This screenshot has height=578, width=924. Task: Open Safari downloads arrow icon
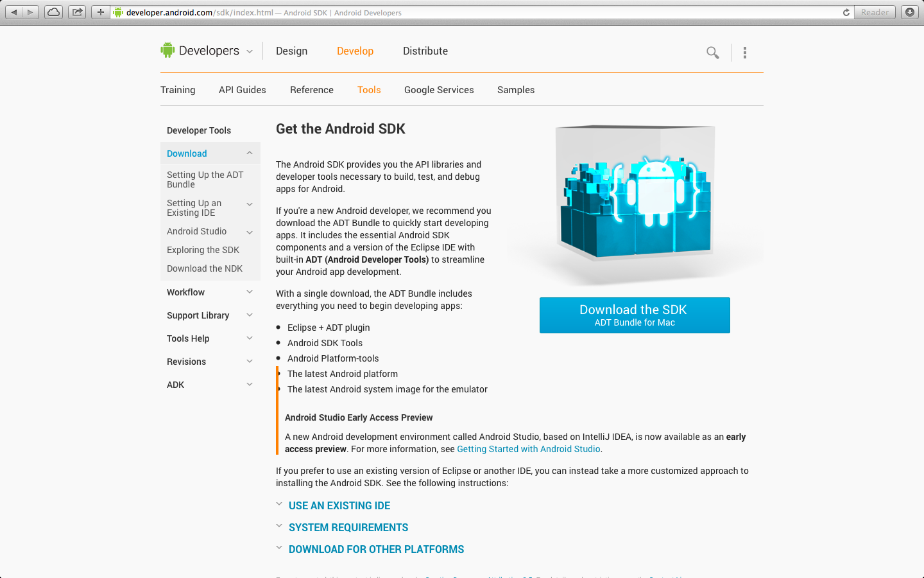point(909,12)
